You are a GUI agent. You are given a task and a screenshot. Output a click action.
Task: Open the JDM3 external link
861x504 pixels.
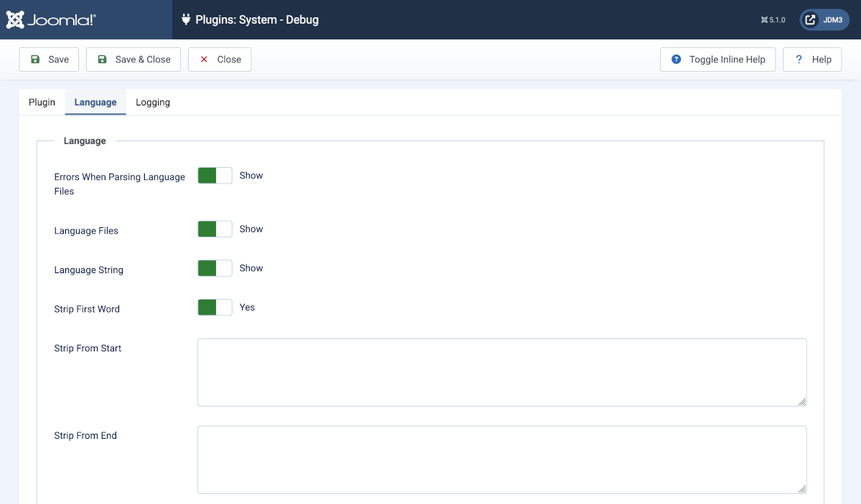click(823, 19)
